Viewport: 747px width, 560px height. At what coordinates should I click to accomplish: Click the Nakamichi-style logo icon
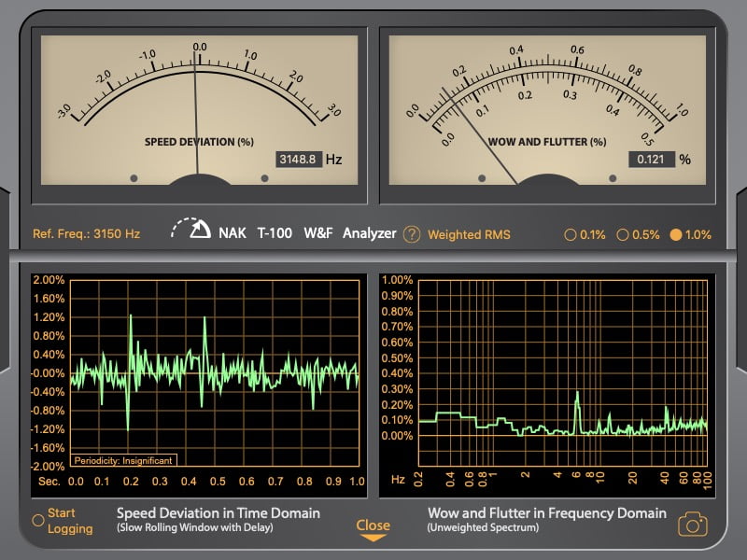(x=191, y=230)
